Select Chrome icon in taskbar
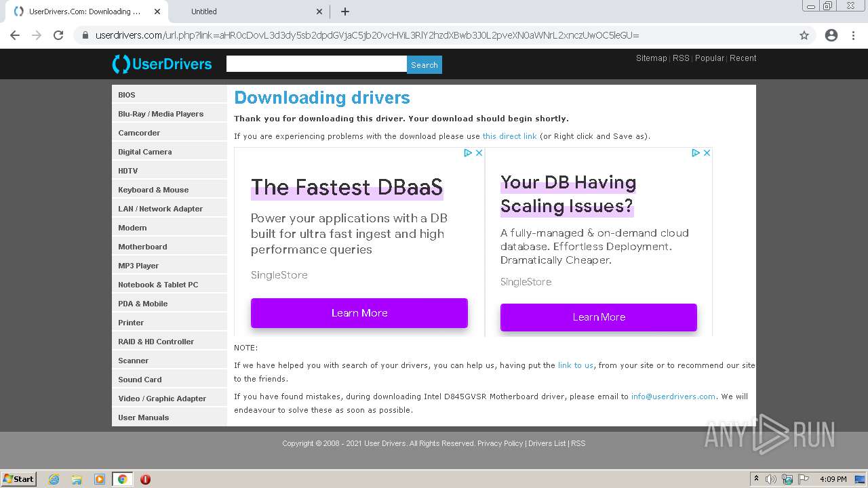This screenshot has height=488, width=868. click(x=122, y=479)
